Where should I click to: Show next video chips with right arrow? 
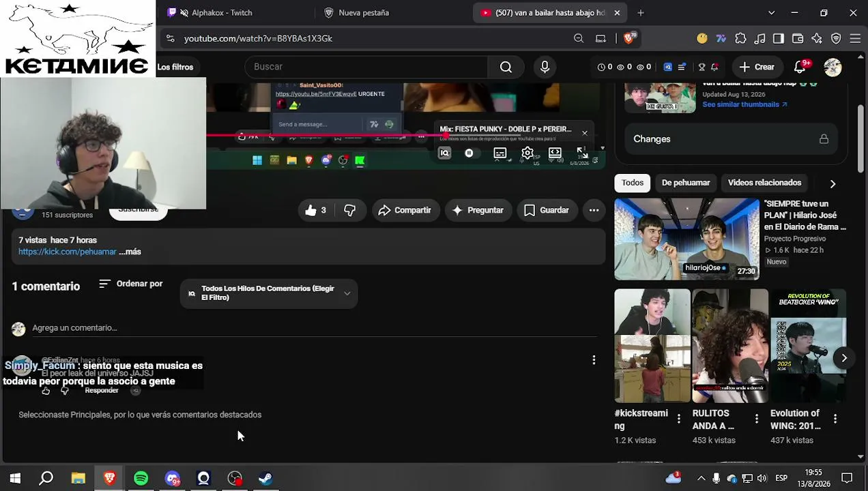pos(833,183)
